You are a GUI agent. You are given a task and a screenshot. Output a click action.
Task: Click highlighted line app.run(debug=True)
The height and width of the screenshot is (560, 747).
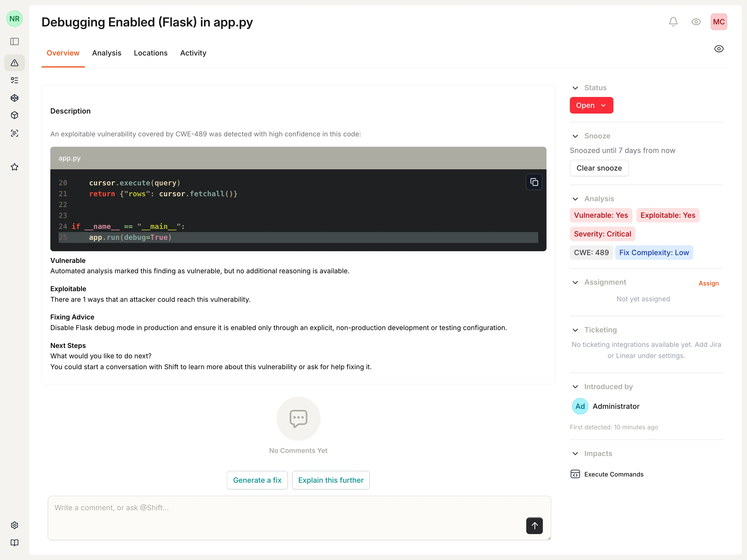click(298, 238)
